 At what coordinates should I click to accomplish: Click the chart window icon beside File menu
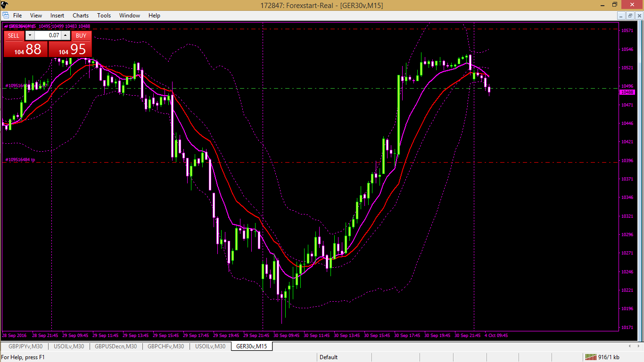pos(5,16)
